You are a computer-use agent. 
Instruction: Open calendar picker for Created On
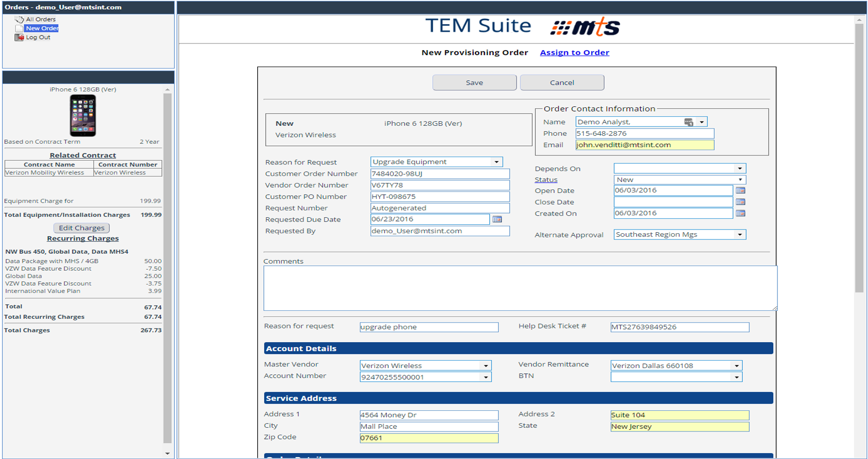pos(740,213)
